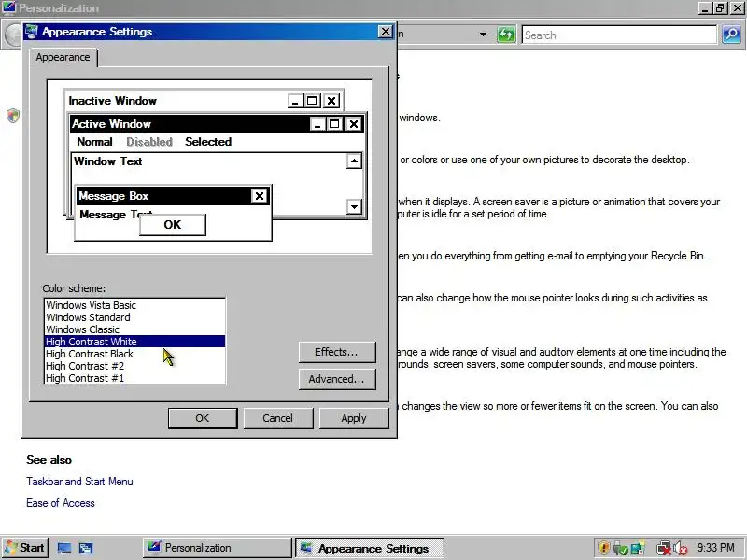Minimize the Personalization window
This screenshot has height=560, width=747.
706,7
